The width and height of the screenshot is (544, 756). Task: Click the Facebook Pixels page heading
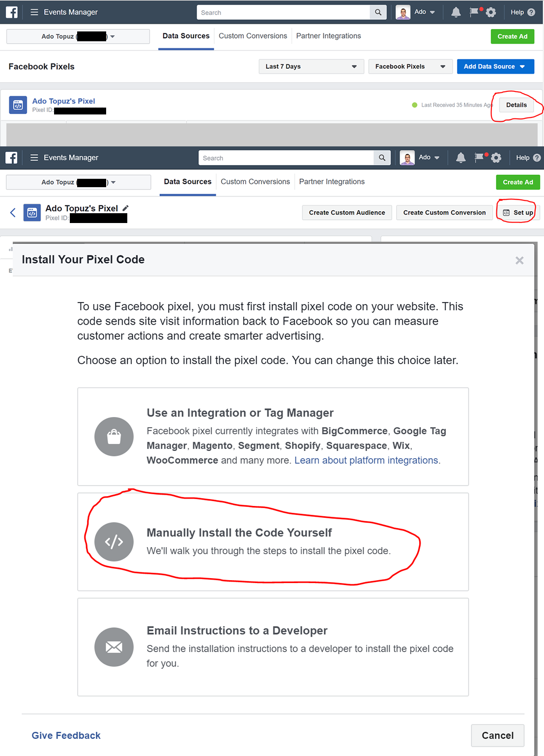[x=42, y=66]
